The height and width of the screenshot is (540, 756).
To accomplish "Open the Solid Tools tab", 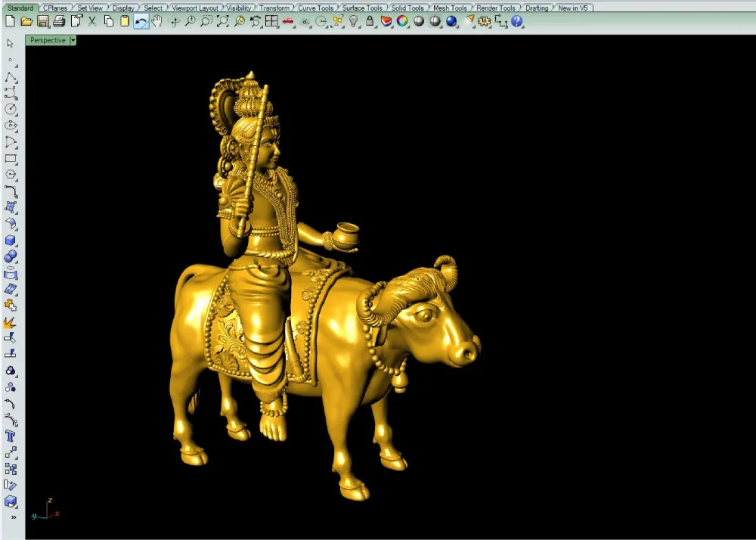I will pyautogui.click(x=407, y=8).
